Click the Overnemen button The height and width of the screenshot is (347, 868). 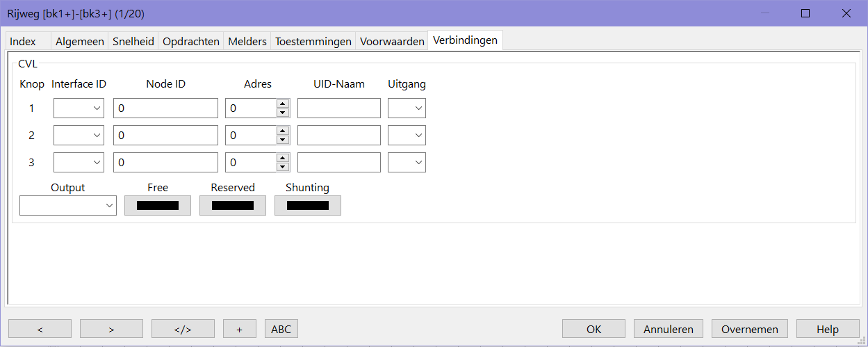[x=754, y=329]
